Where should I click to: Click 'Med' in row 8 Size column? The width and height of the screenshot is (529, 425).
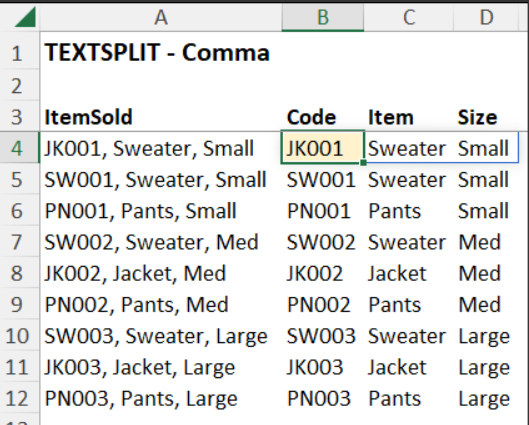[486, 273]
